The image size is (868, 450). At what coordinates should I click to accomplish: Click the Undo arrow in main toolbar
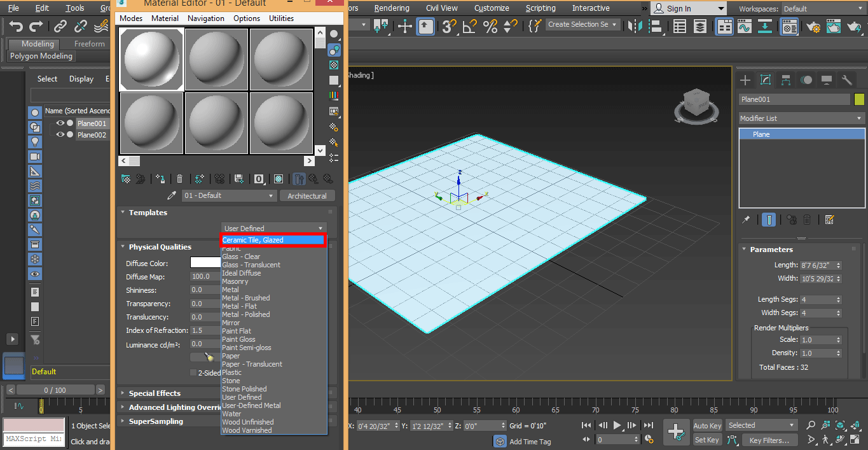pos(17,26)
